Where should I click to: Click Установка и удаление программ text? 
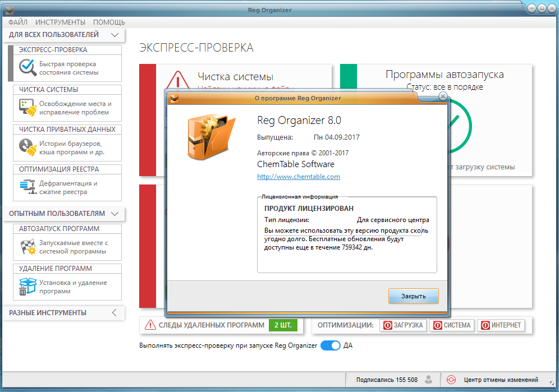(x=73, y=287)
